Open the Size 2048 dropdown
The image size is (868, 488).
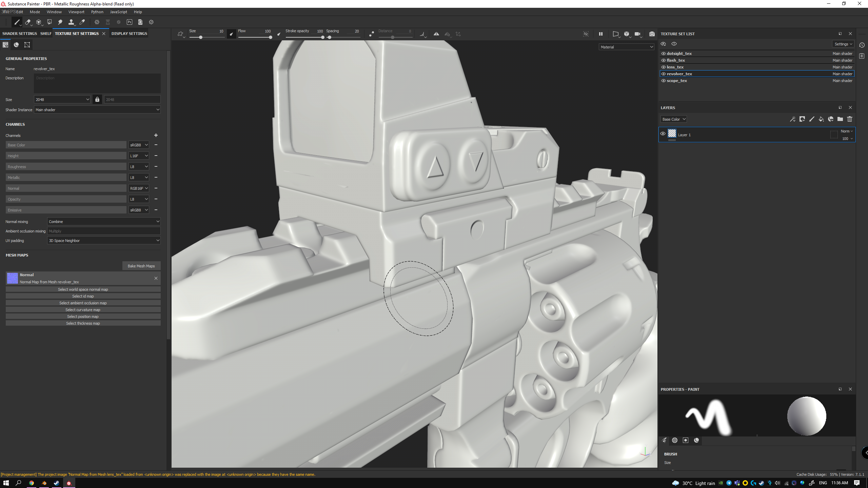coord(62,99)
